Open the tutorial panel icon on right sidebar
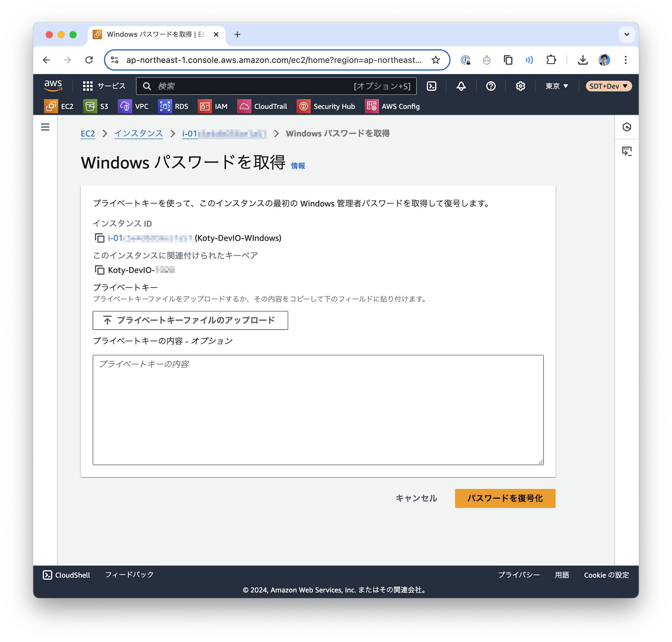The height and width of the screenshot is (642, 672). tap(626, 151)
